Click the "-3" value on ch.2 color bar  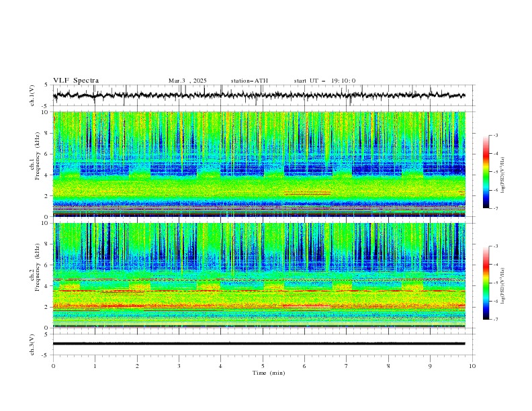[496, 246]
